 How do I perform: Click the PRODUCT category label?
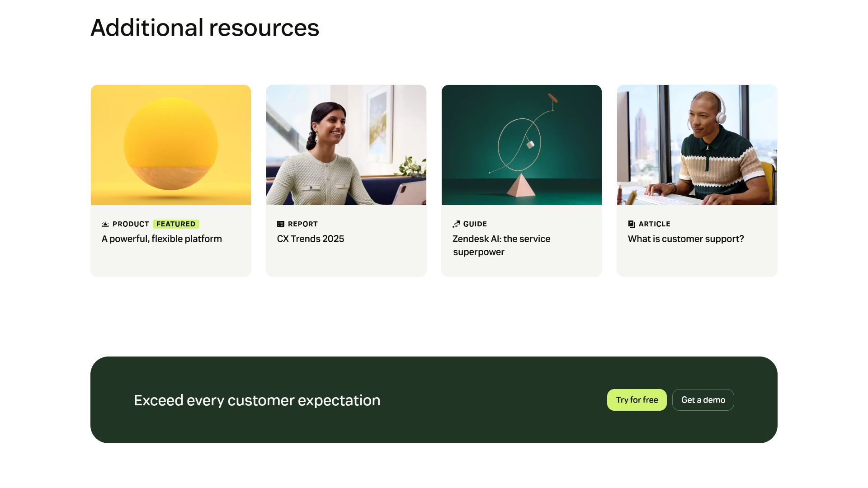tap(131, 224)
